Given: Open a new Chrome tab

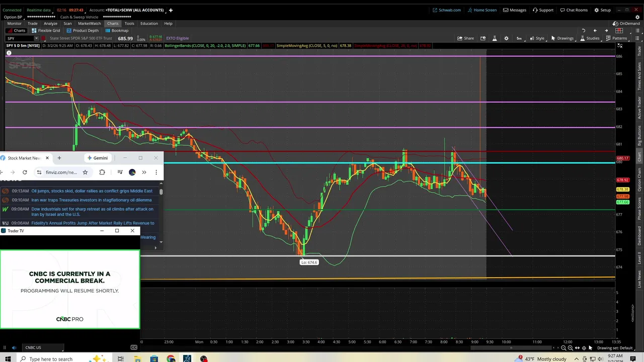Looking at the screenshot, I should [59, 158].
